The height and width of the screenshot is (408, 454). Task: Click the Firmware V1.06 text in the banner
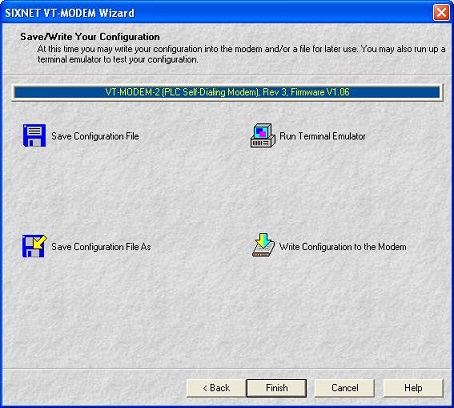click(320, 92)
